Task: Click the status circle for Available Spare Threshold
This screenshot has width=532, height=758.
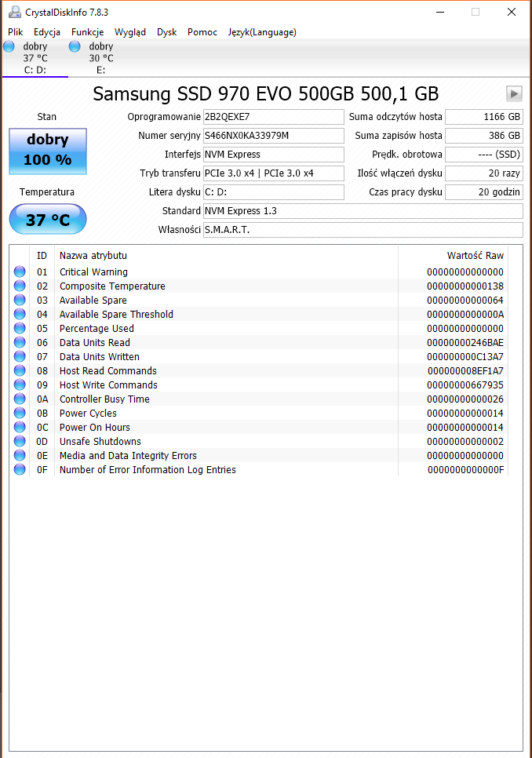Action: point(20,314)
